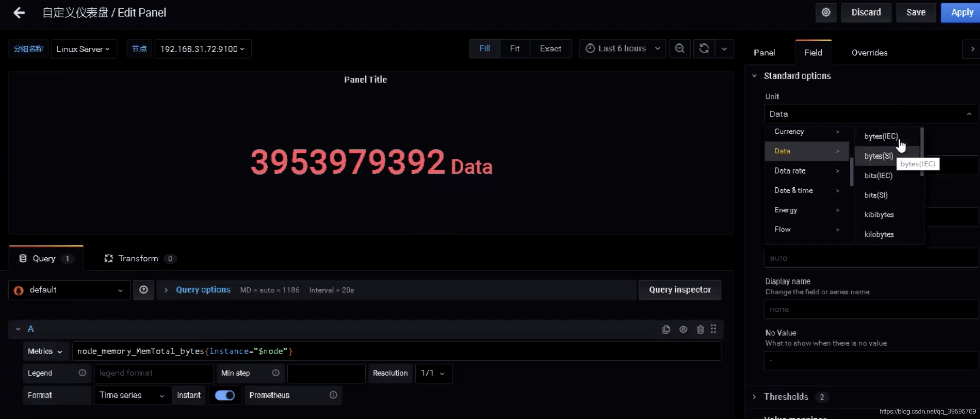
Task: Click the Save button
Action: [x=916, y=12]
